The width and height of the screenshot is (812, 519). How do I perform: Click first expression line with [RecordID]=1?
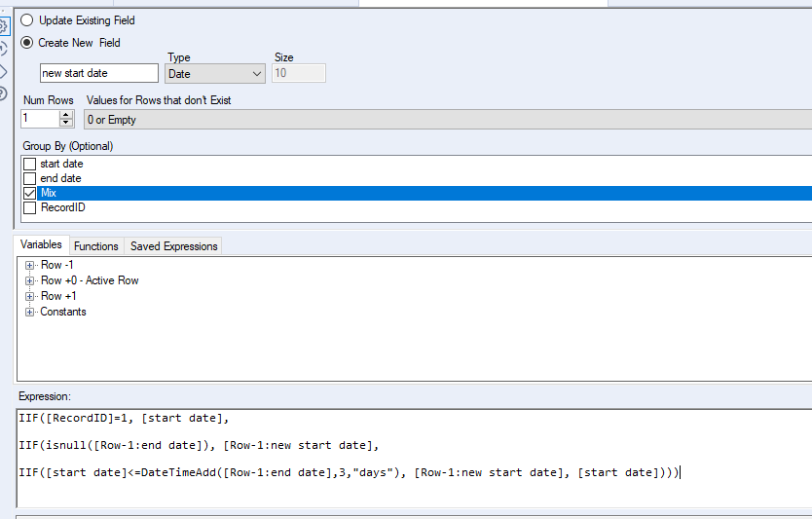[x=124, y=418]
